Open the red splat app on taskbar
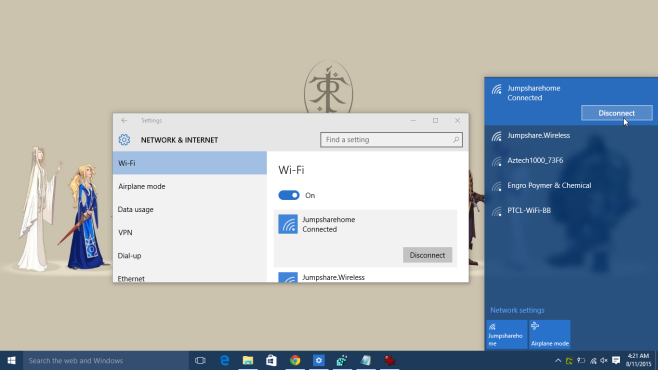 click(x=389, y=360)
